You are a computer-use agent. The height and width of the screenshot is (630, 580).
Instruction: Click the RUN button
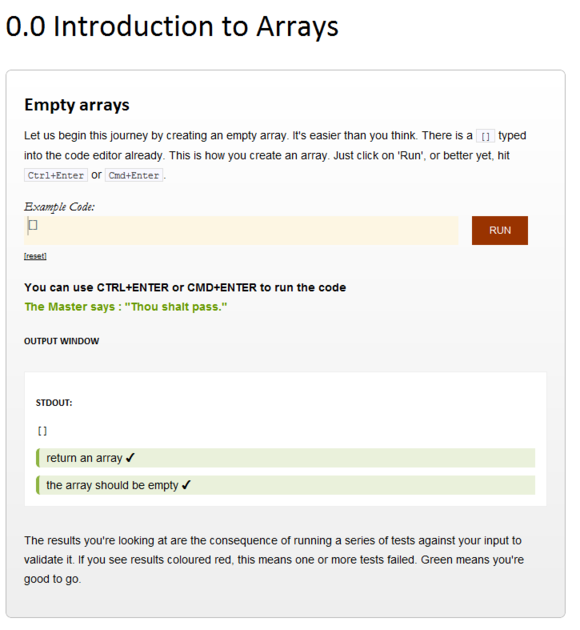pos(500,230)
